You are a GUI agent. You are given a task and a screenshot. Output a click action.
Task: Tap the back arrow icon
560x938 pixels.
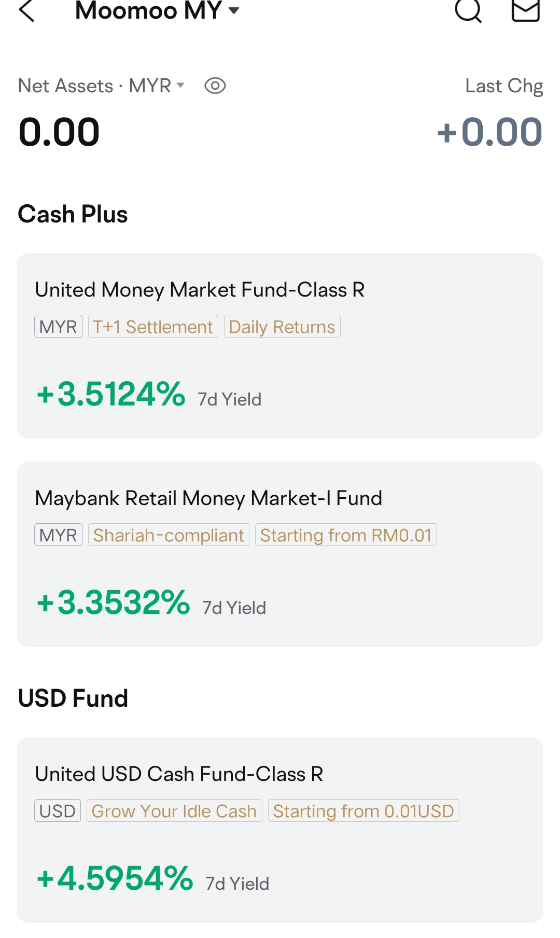26,10
